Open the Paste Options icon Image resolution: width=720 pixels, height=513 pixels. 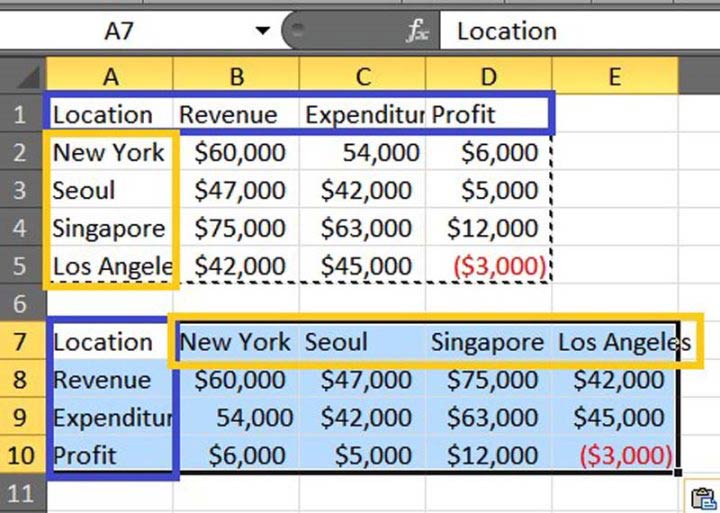pos(703,497)
